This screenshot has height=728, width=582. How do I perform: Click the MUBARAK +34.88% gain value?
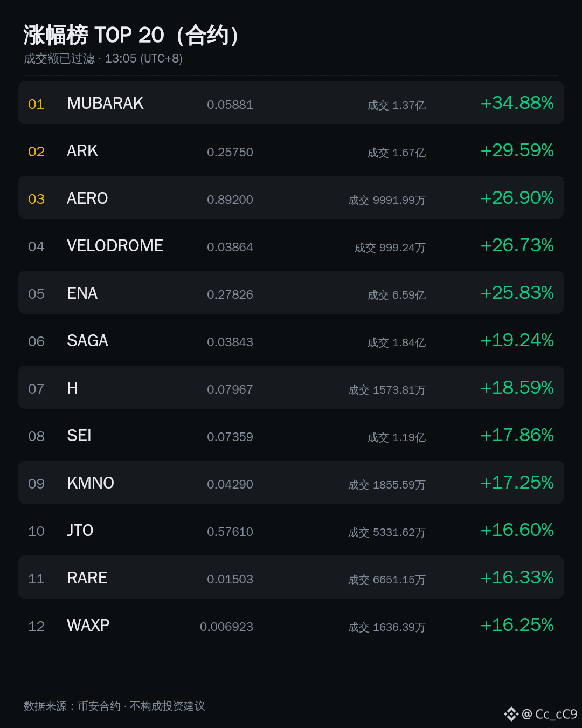coord(517,102)
